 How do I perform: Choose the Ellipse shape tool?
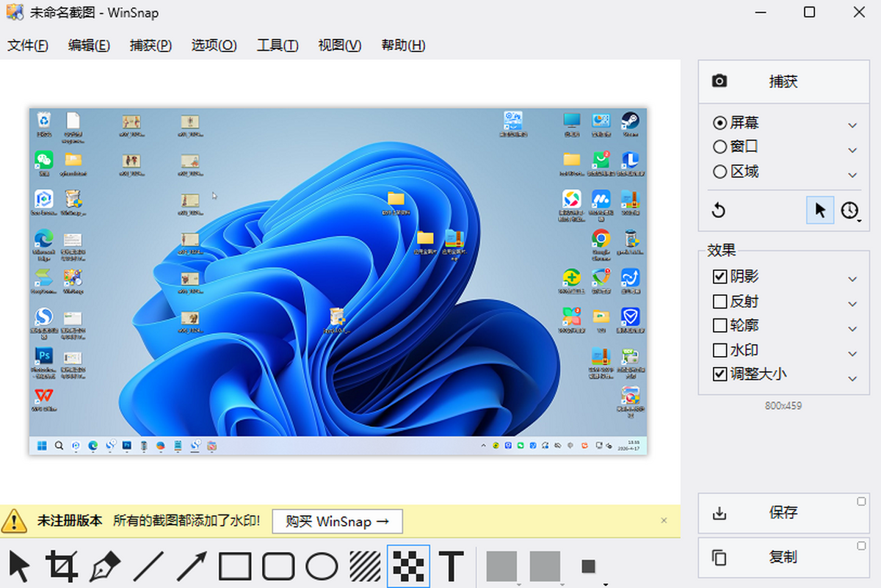(322, 567)
